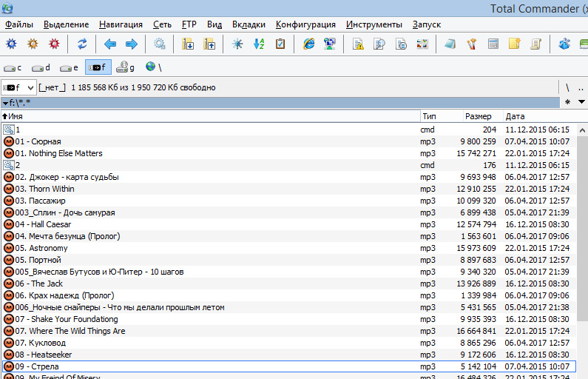
Task: Select file 04 - Hail Caesar
Action: tap(288, 224)
